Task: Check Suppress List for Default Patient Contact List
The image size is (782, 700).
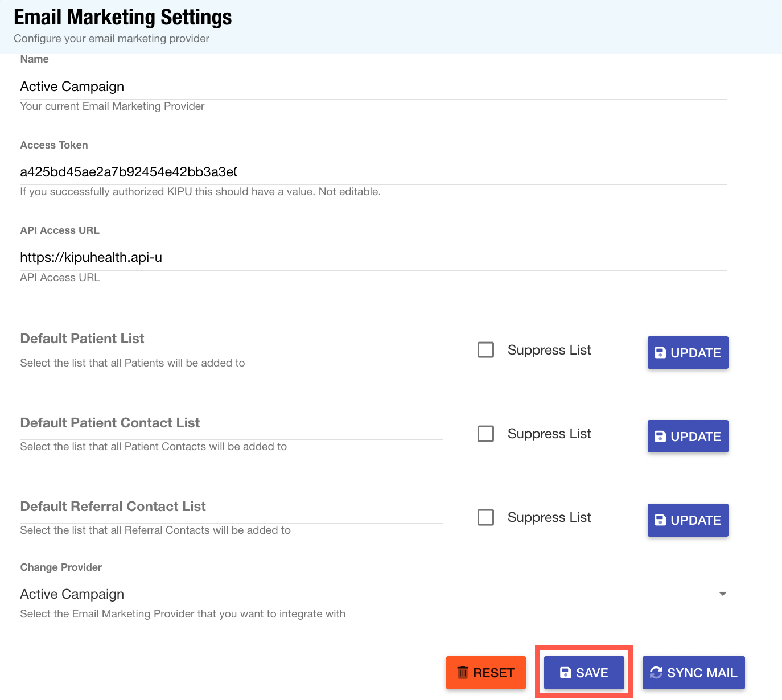Action: [485, 434]
